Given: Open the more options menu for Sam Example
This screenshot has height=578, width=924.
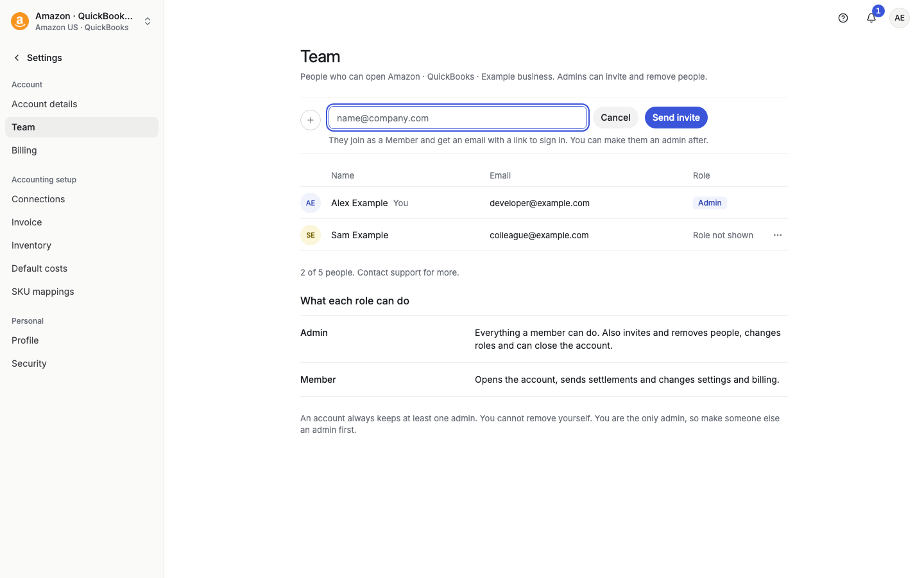Looking at the screenshot, I should (x=778, y=235).
